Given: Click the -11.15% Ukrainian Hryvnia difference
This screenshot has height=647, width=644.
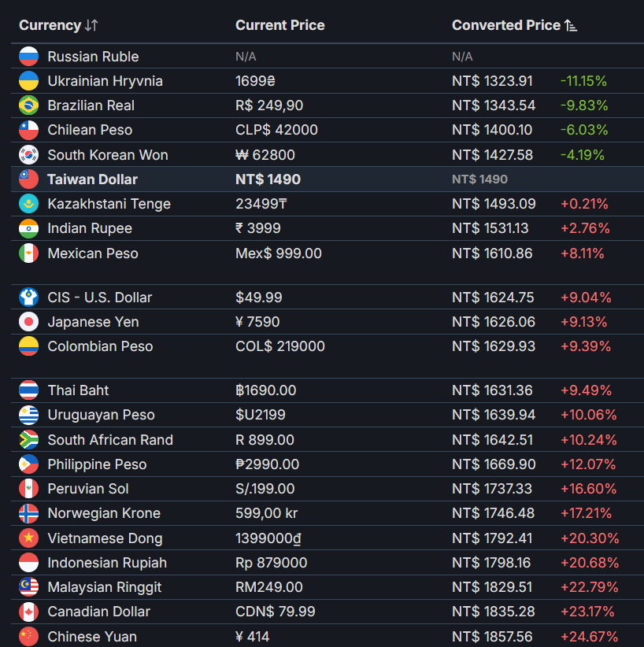Looking at the screenshot, I should pos(583,81).
